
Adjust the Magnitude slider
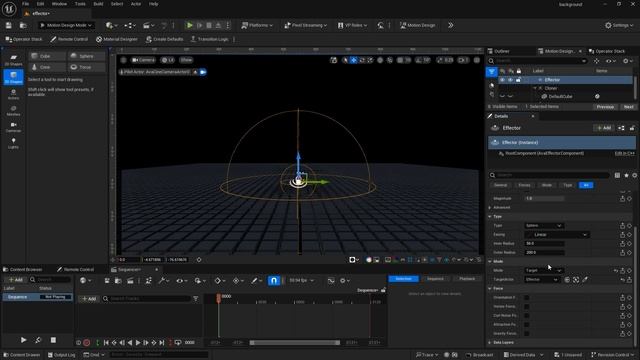tap(544, 198)
